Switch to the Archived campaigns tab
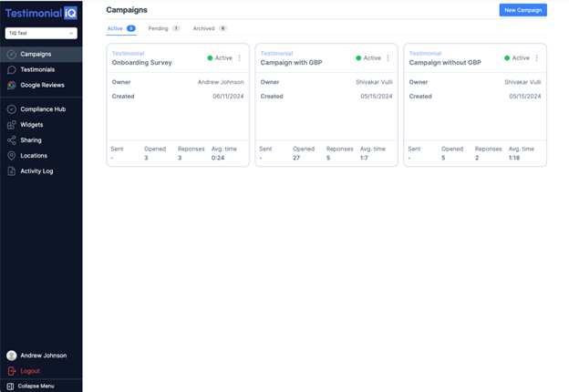 tap(210, 28)
